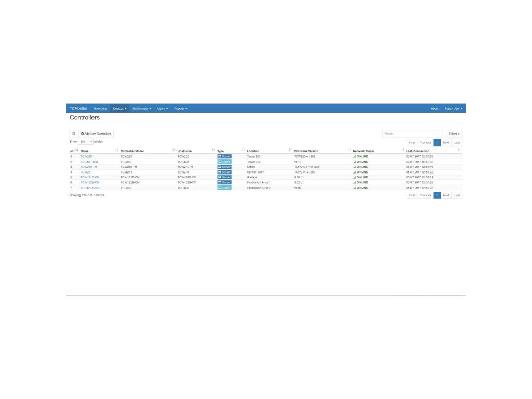The height and width of the screenshot is (399, 532).
Task: Open the TCG120 SARC controller link
Action: (90, 188)
